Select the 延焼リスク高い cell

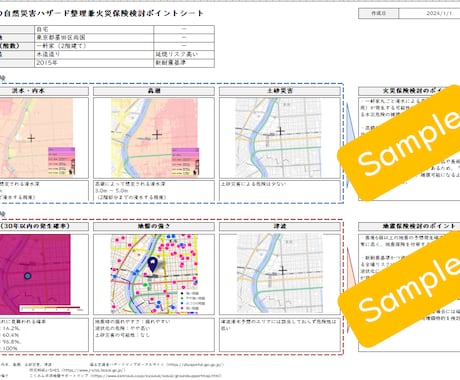tap(184, 54)
